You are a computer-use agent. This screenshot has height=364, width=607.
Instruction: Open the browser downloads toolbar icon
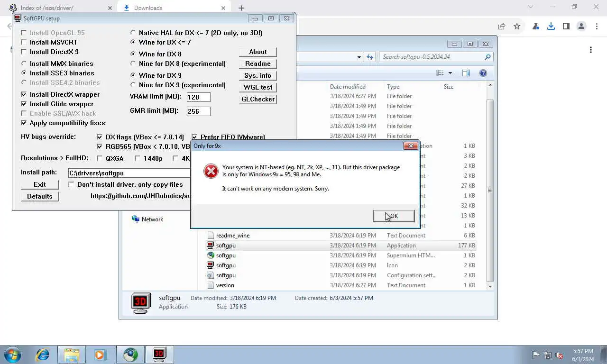551,27
